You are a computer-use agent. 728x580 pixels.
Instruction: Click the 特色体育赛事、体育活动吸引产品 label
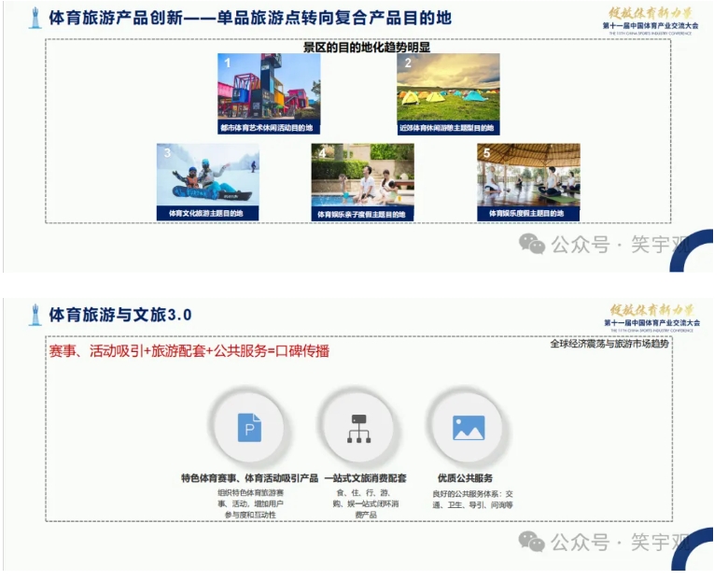(x=249, y=478)
